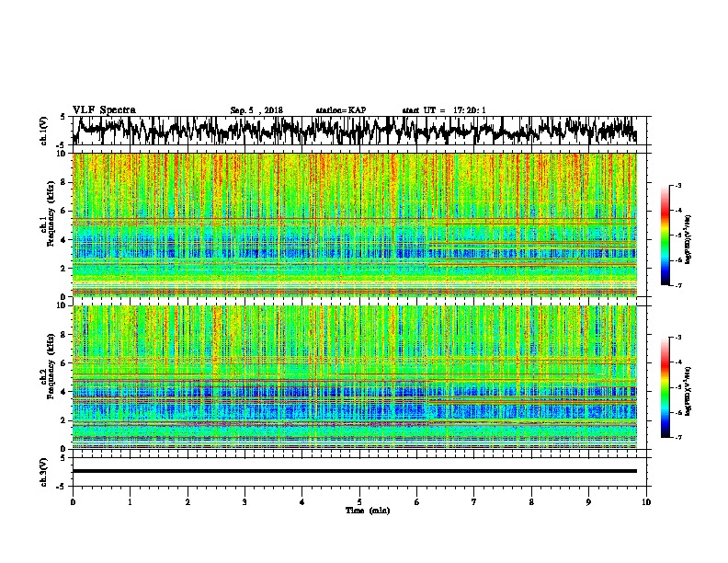Click the time axis tick label "5"
The image size is (728, 563).
359,502
